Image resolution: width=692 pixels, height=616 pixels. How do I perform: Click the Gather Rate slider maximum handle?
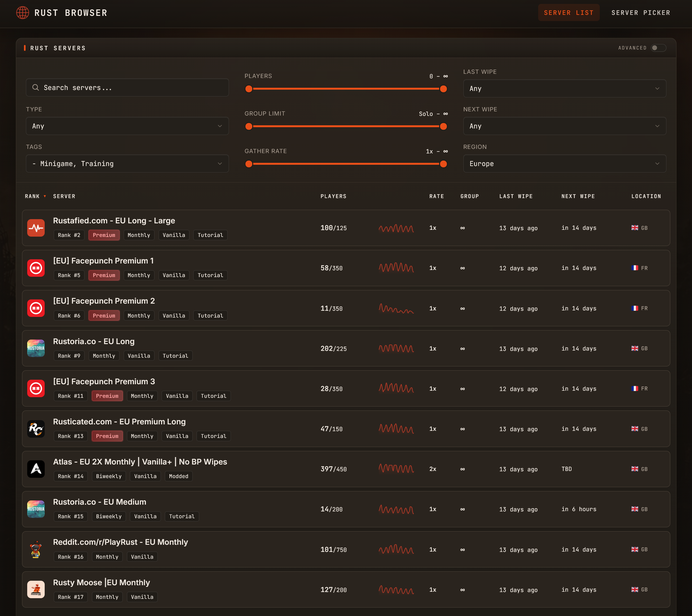pyautogui.click(x=444, y=164)
